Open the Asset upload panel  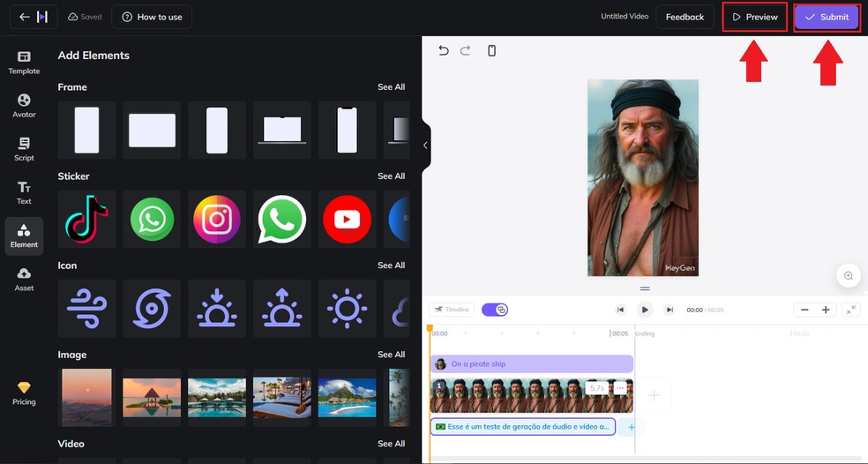pyautogui.click(x=24, y=279)
